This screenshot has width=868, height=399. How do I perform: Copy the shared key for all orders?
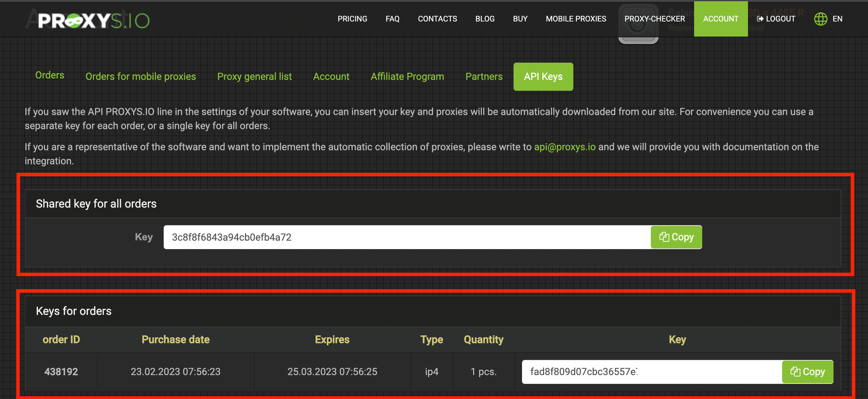676,237
